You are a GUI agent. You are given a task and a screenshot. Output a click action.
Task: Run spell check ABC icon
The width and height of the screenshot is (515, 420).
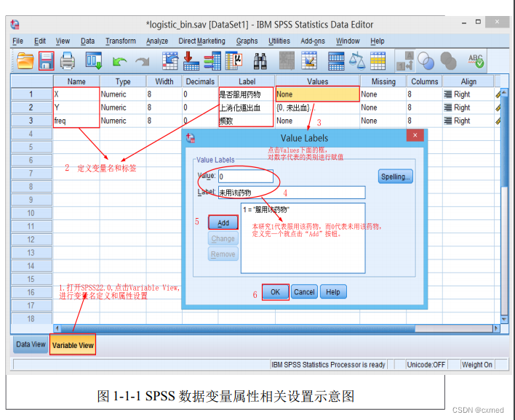(476, 61)
